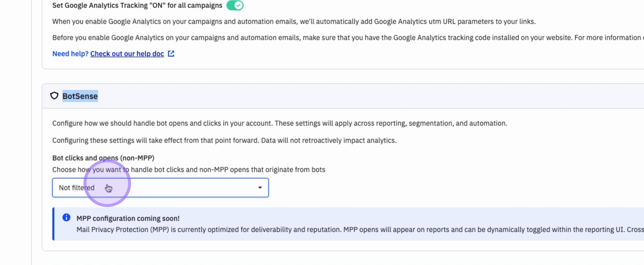The width and height of the screenshot is (644, 265).
Task: Toggle Google Analytics Tracking for all campaigns
Action: tap(235, 5)
